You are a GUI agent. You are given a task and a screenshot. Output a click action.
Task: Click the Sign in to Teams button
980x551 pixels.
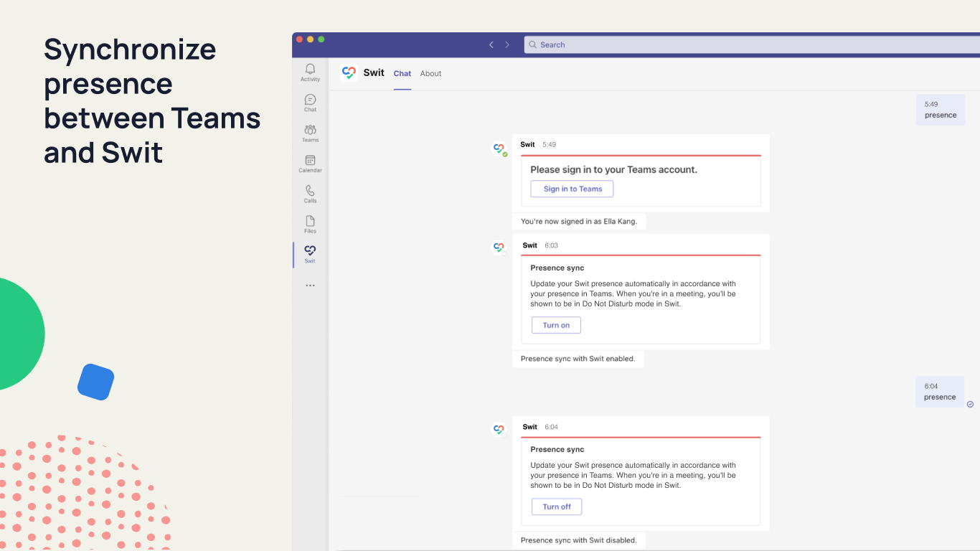tap(572, 189)
